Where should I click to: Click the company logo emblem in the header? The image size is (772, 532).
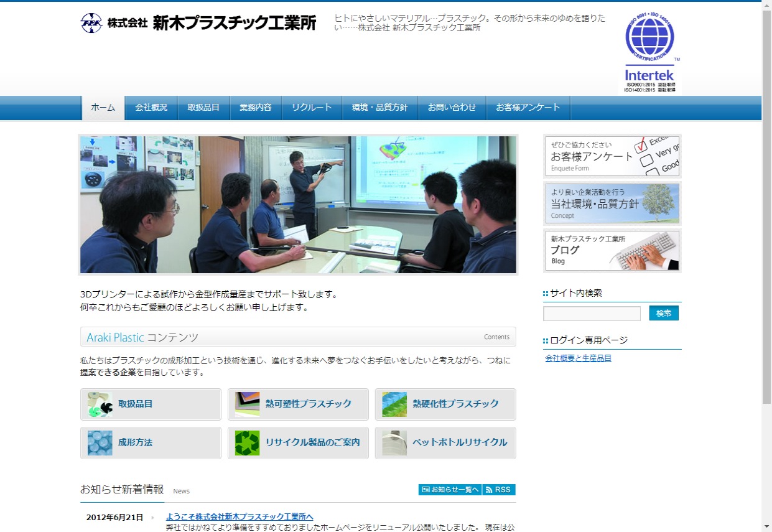[91, 23]
